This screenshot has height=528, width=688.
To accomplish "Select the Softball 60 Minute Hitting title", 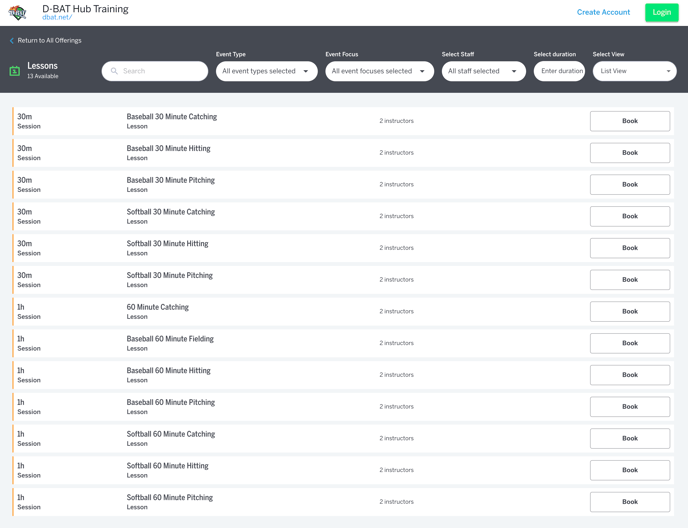I will pos(167,466).
